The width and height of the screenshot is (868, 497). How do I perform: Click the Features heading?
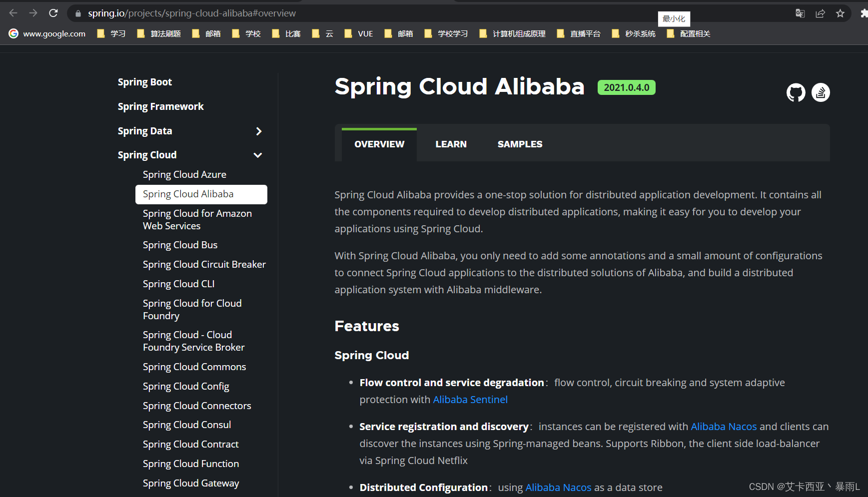(367, 326)
